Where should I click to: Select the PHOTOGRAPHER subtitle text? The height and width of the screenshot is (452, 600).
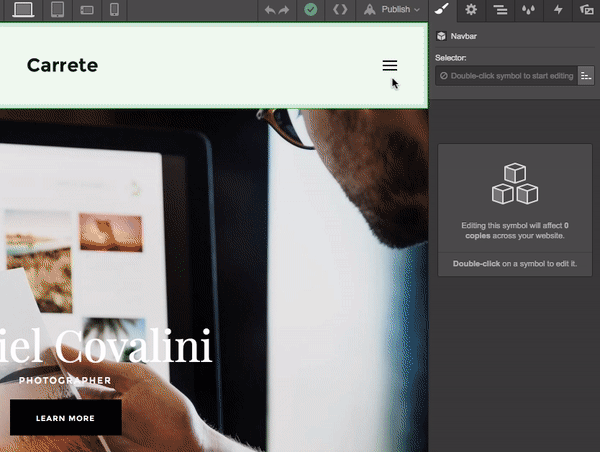pos(65,380)
